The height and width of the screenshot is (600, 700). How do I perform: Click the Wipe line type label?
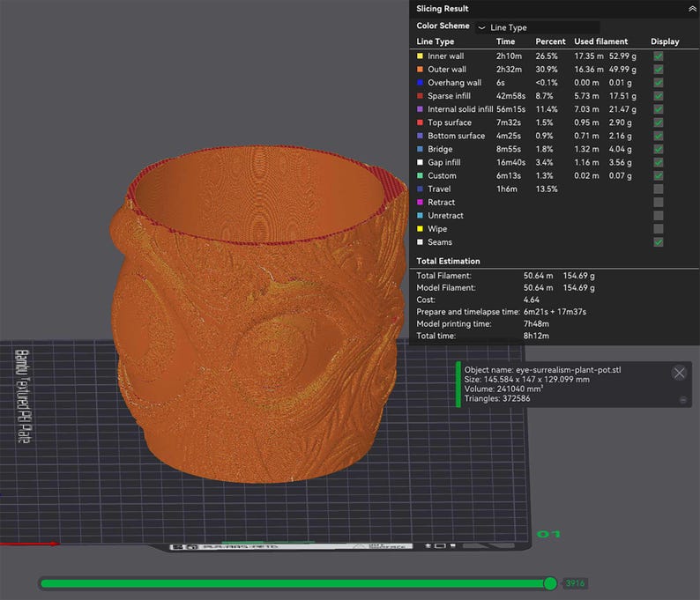pos(437,229)
